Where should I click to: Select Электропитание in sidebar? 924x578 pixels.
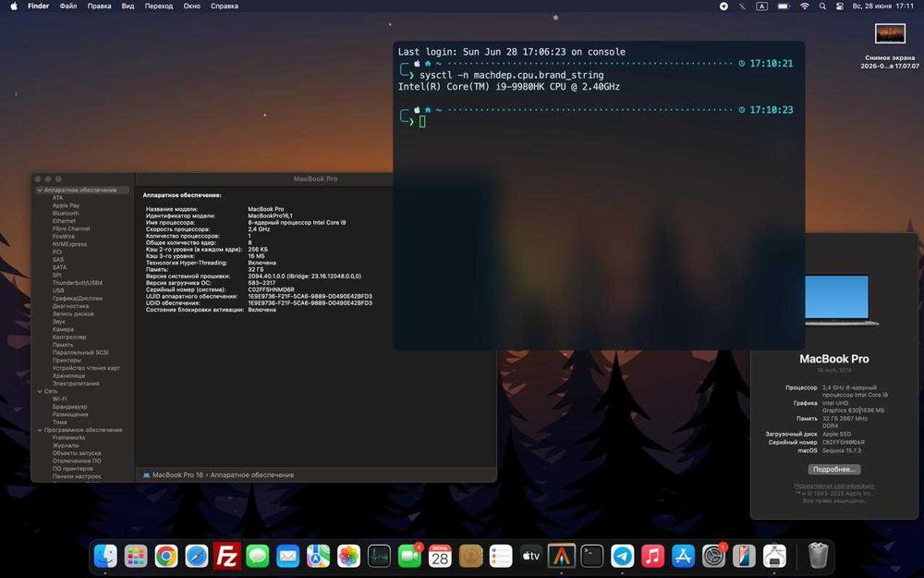pos(76,384)
